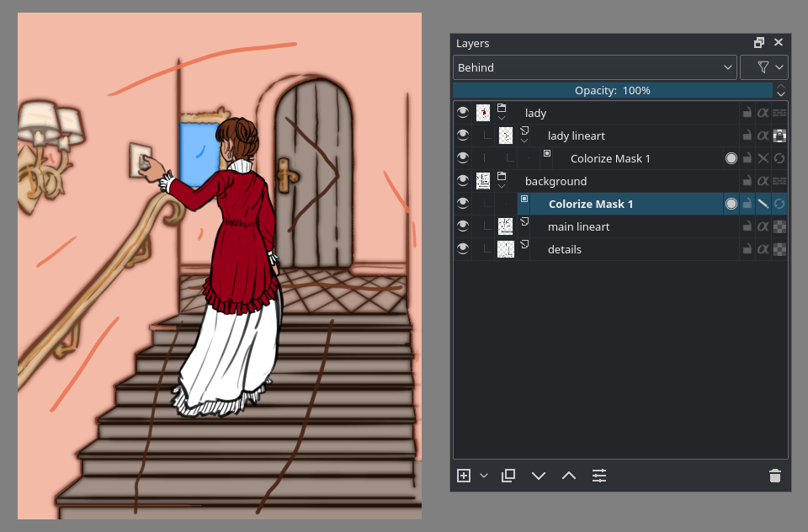Toggle show coloring on lady lineart's Colorize Mask 1
This screenshot has height=532, width=808.
tap(731, 158)
